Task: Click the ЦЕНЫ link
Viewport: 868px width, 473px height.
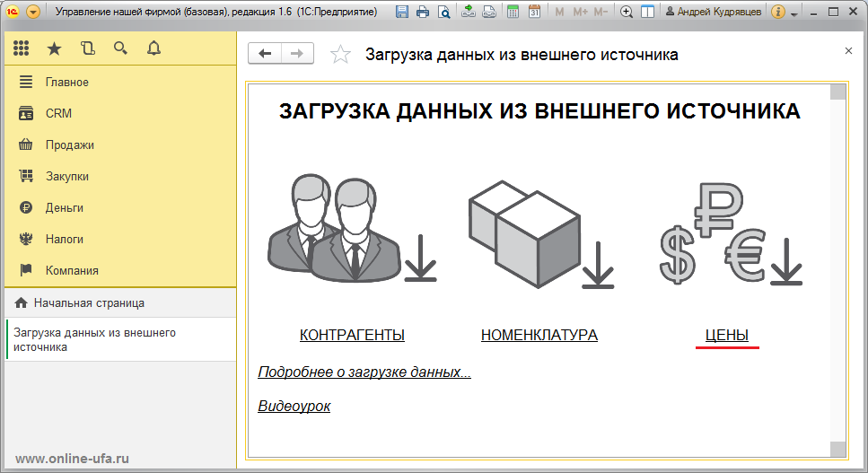Action: tap(727, 336)
